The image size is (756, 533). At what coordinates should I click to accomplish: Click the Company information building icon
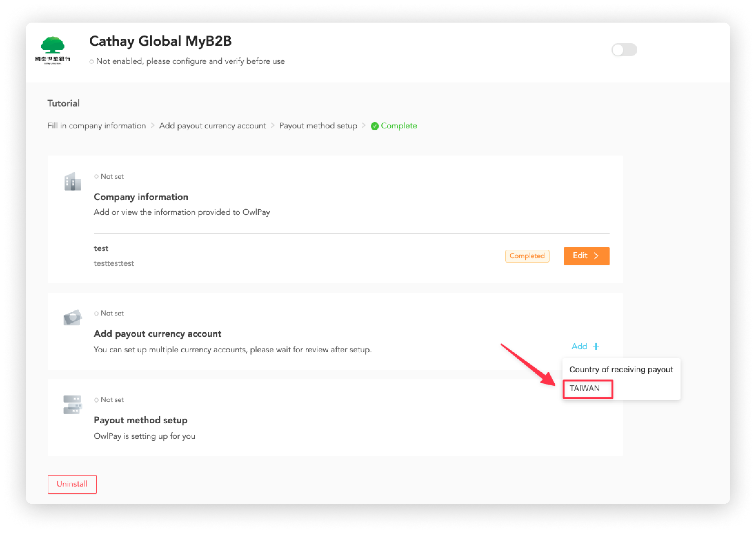point(73,182)
